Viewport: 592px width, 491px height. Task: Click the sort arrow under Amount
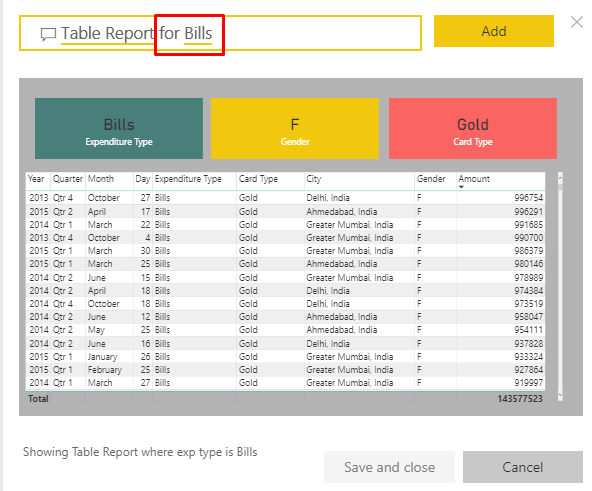point(461,187)
